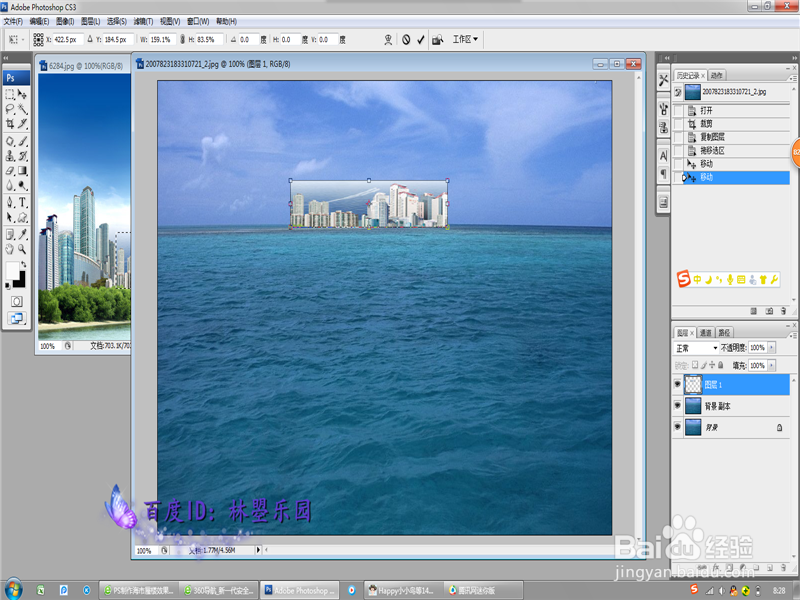The image size is (800, 600).
Task: Hide the 背景 副本 layer
Action: (678, 406)
